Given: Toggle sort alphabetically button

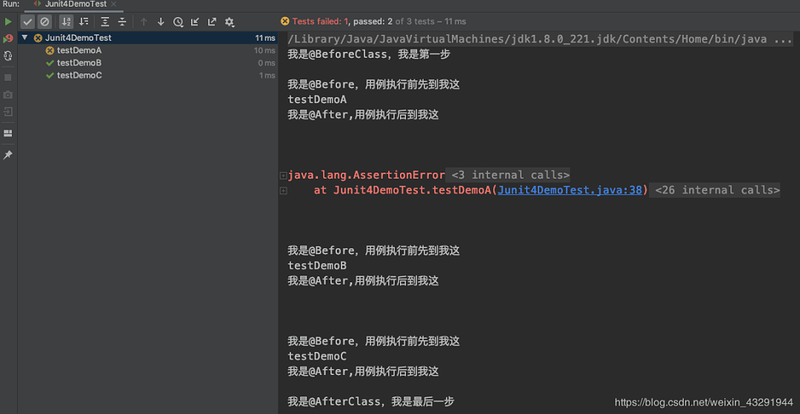Looking at the screenshot, I should coord(65,21).
